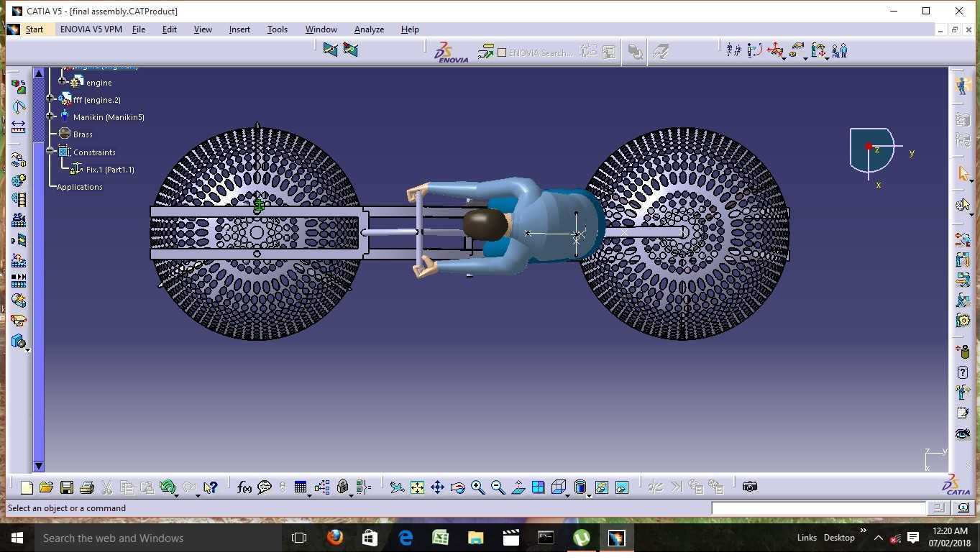Show hidden system tray icons chevron

[x=878, y=538]
